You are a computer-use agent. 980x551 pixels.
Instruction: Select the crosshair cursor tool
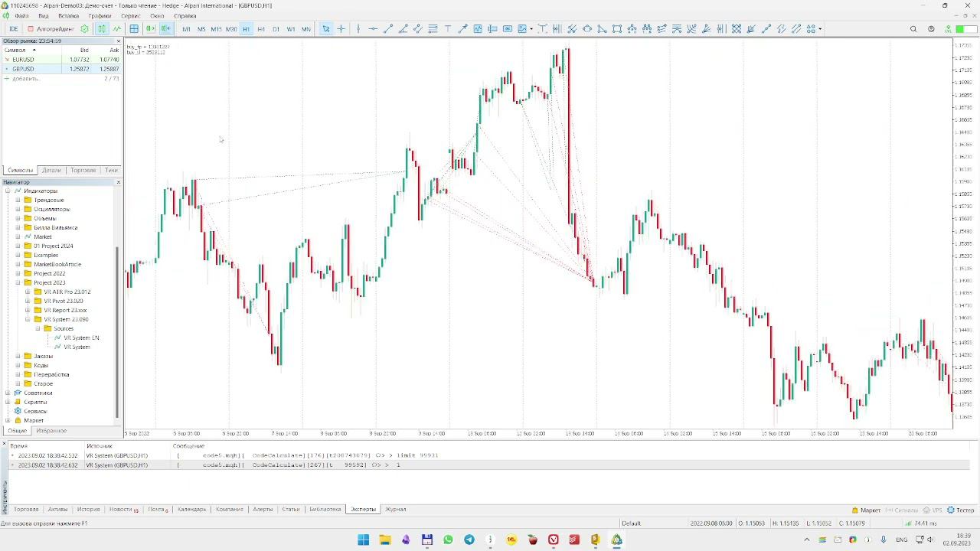point(341,29)
